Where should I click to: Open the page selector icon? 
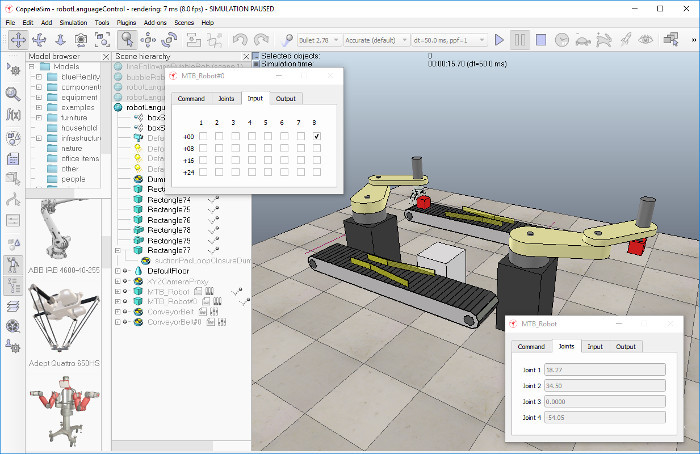coord(671,40)
